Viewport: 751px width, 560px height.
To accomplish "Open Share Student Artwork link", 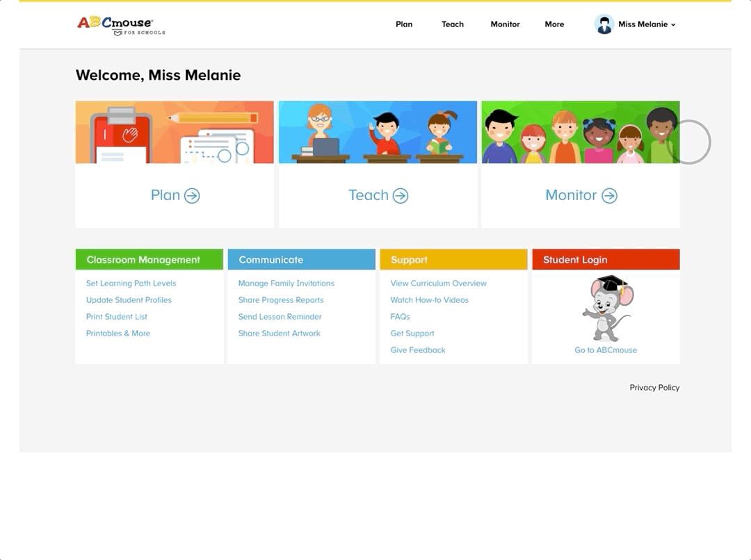I will (x=280, y=333).
